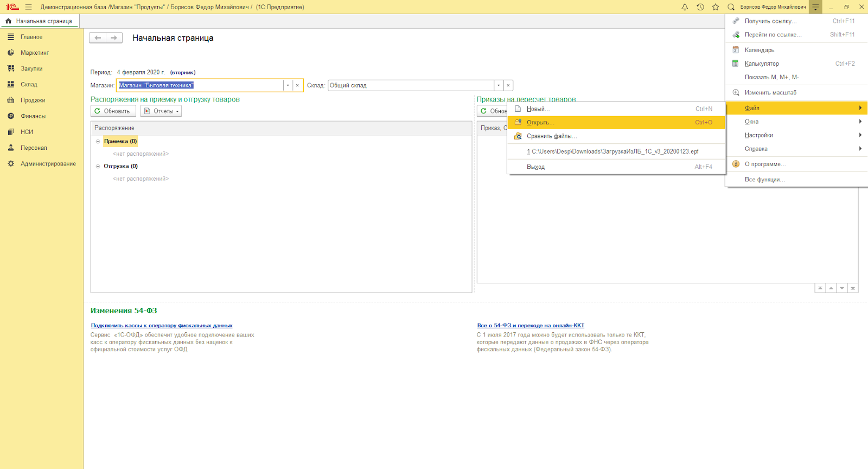Click Обновить button under Распоряжения
Viewport: 868px width, 469px height.
(113, 111)
